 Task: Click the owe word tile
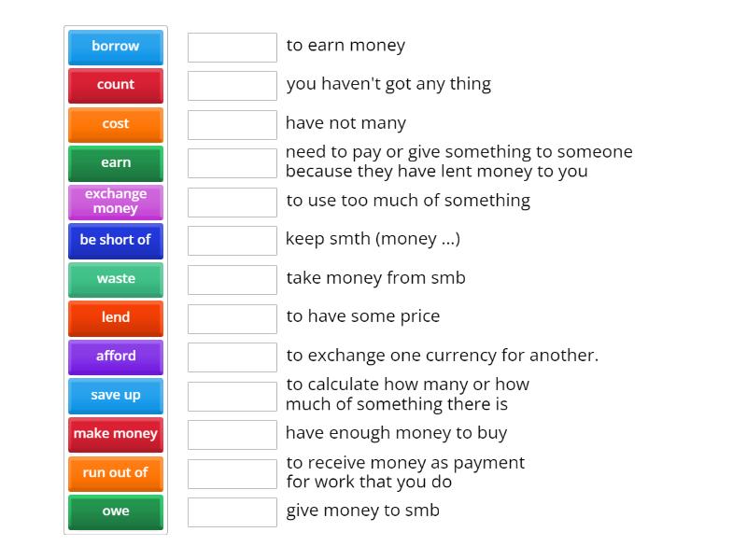pos(115,511)
